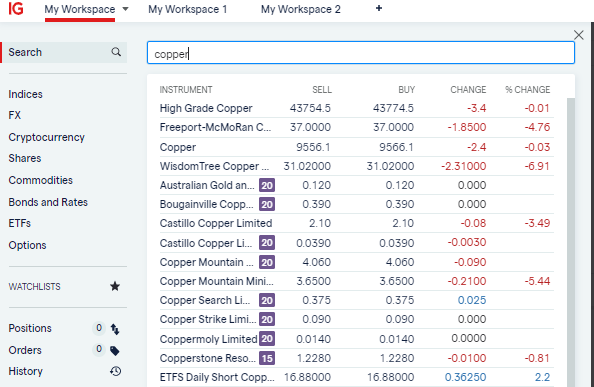Select the Copper Strike Limi... instrument
This screenshot has height=387, width=594.
(208, 319)
